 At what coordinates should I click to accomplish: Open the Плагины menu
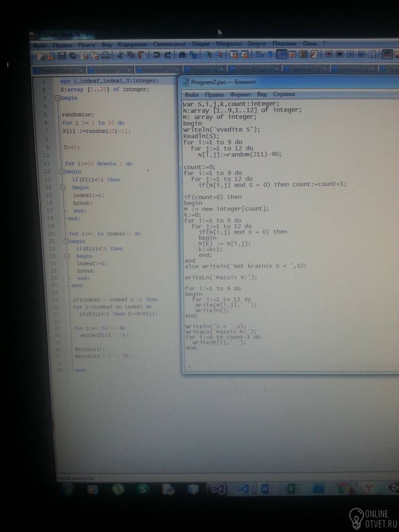point(284,43)
